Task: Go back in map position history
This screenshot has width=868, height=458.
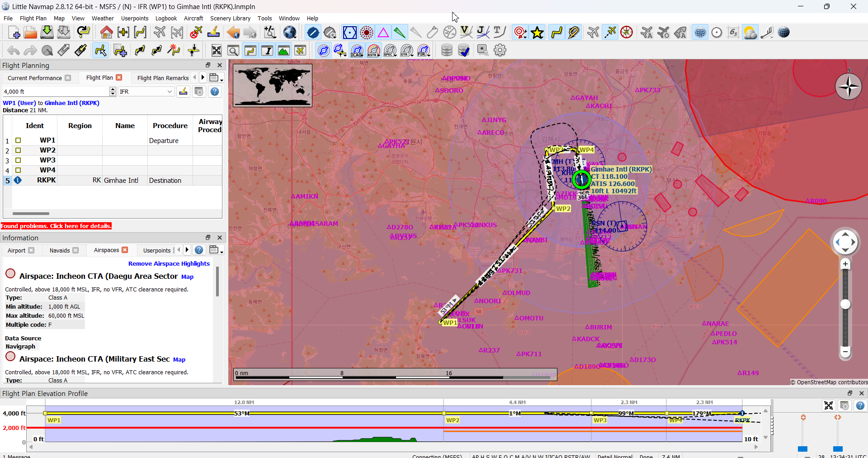Action: 233,33
